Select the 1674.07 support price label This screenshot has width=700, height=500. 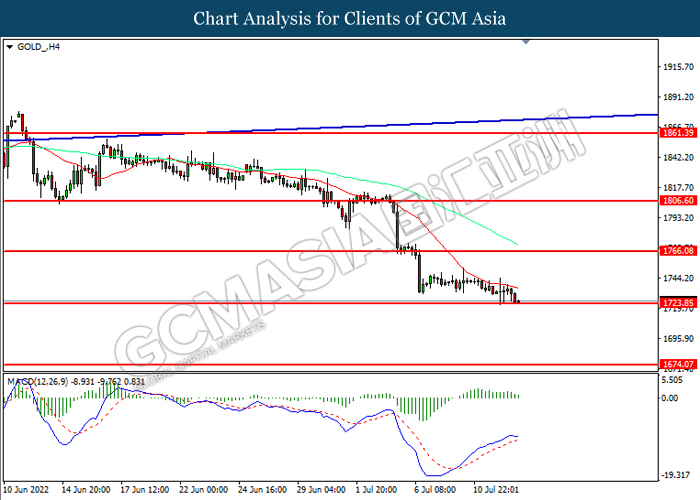[678, 364]
